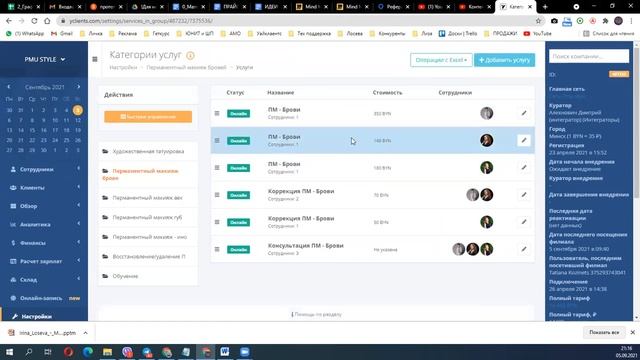Toggle the sidebar hamburger menu icon
Screen dimensions: 640x360
click(95, 60)
